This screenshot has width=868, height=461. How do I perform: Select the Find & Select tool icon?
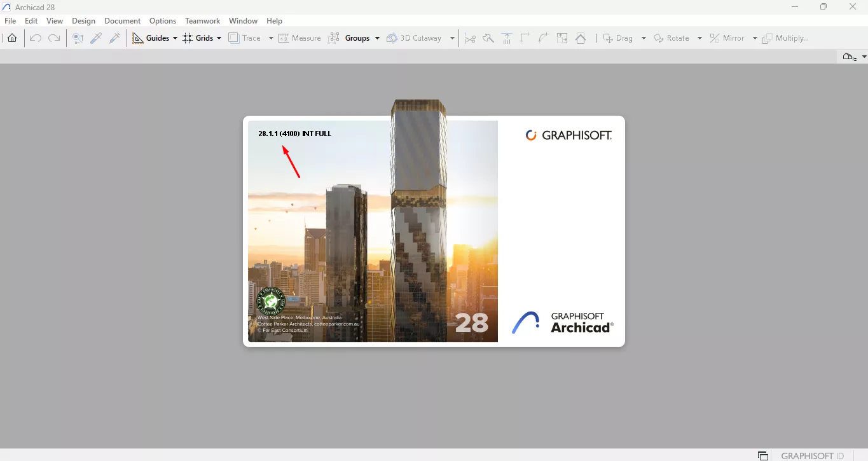coord(78,38)
